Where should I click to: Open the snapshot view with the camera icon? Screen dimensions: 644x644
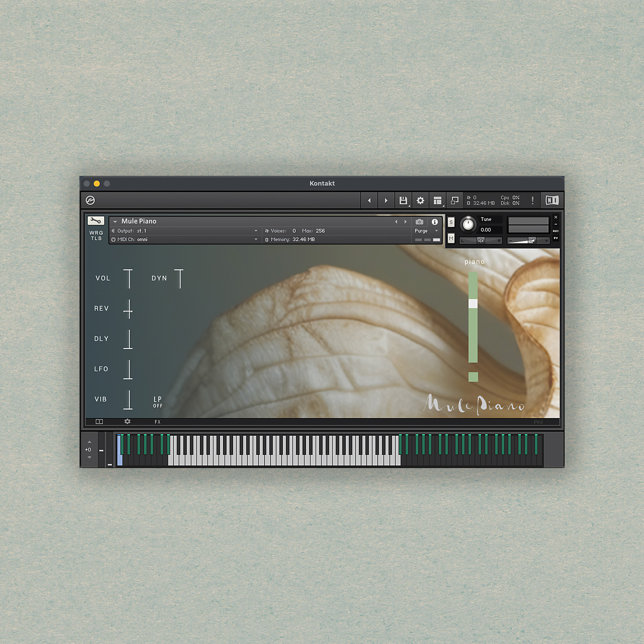point(419,222)
